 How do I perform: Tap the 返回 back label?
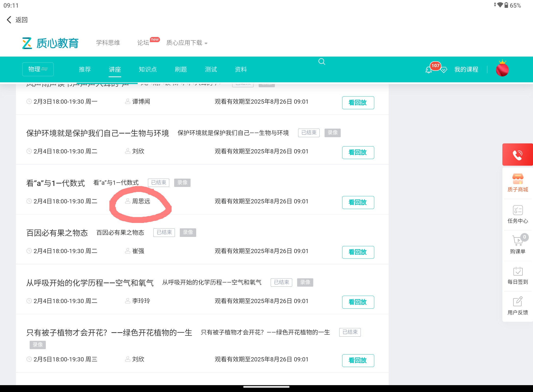22,20
